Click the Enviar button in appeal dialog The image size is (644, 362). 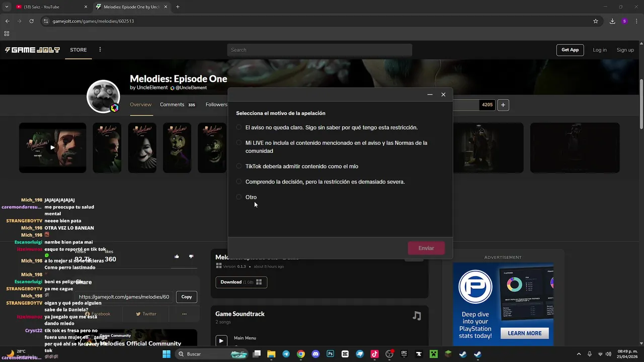point(426,248)
